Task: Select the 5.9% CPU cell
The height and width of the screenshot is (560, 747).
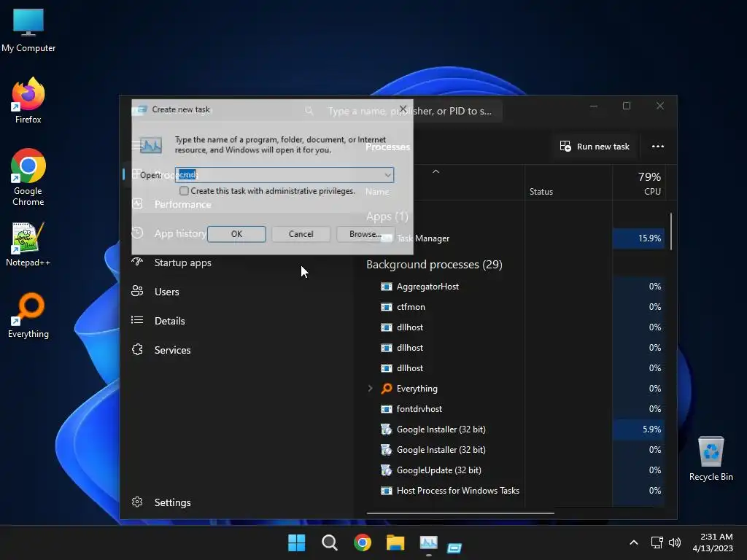Action: coord(638,429)
